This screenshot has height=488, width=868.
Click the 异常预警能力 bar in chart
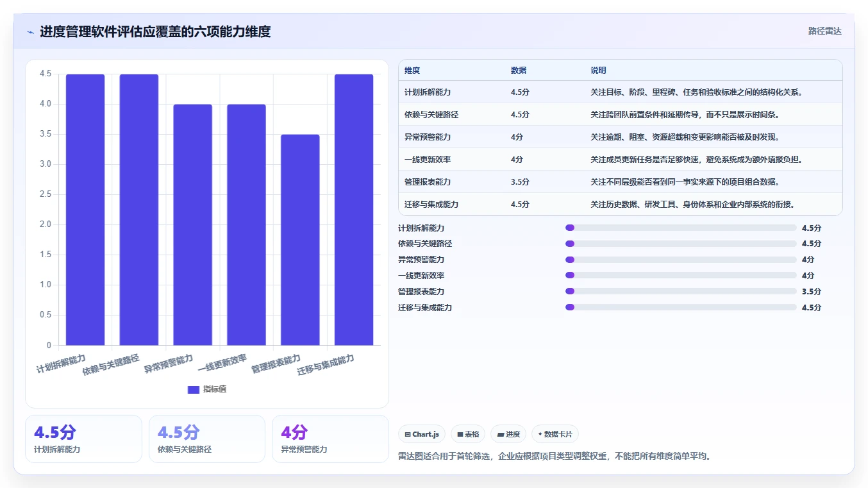[193, 224]
